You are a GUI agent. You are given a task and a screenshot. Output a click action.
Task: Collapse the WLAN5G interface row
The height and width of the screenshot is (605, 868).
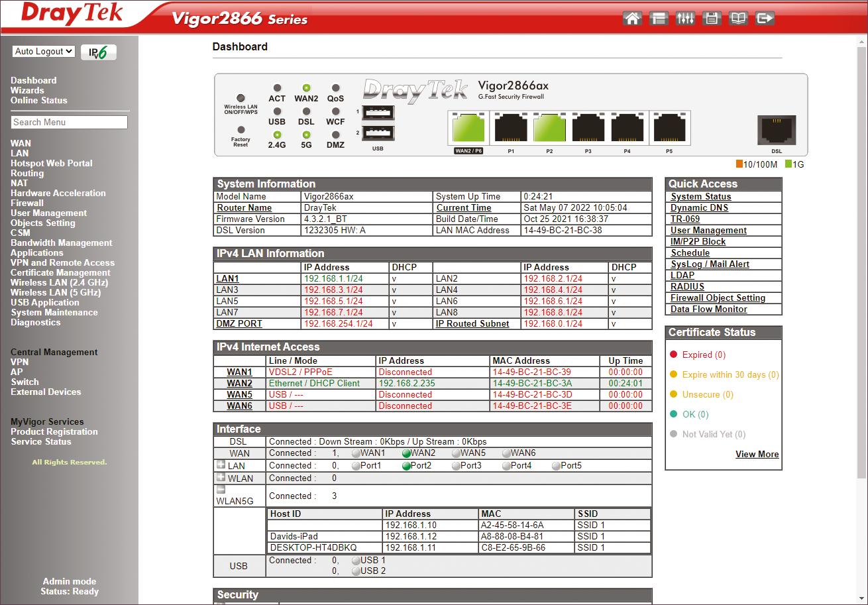(x=221, y=490)
